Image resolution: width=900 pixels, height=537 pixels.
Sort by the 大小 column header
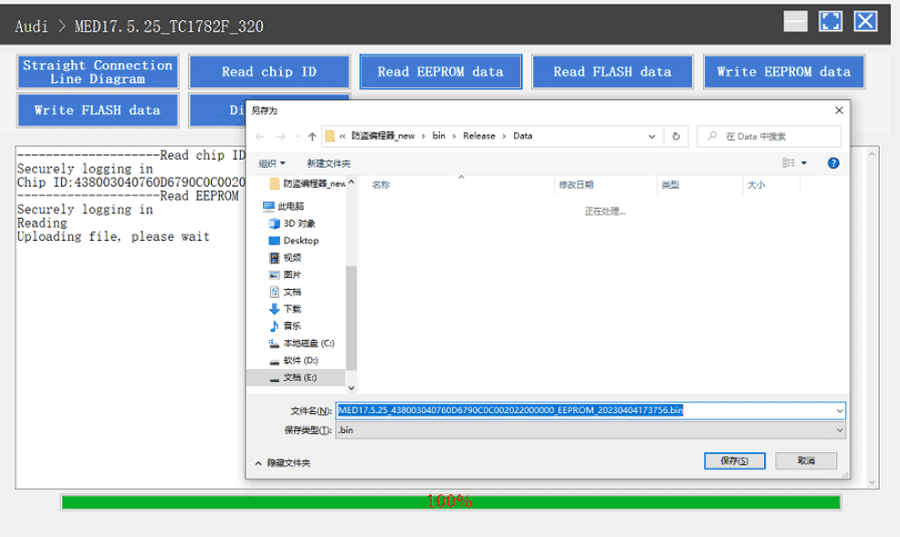(x=756, y=185)
